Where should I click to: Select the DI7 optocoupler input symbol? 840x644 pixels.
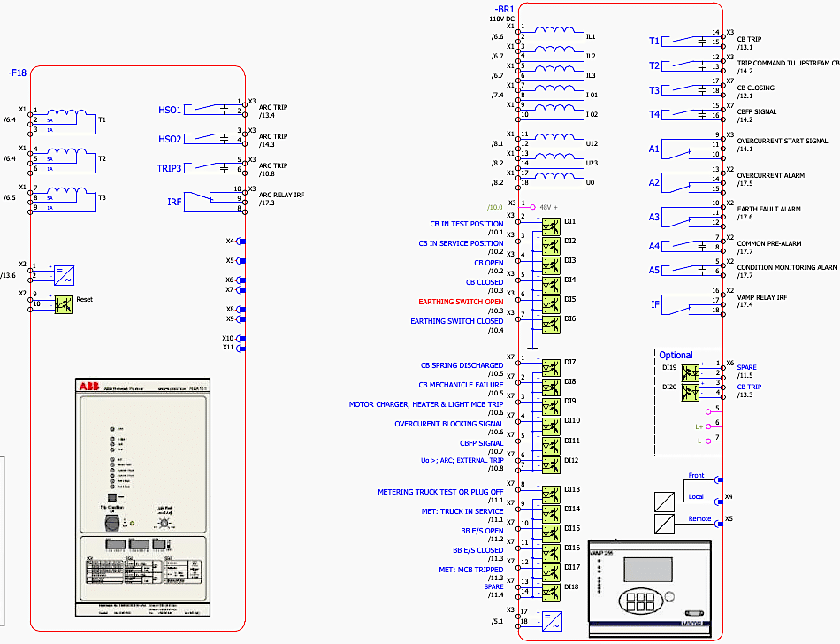[551, 368]
